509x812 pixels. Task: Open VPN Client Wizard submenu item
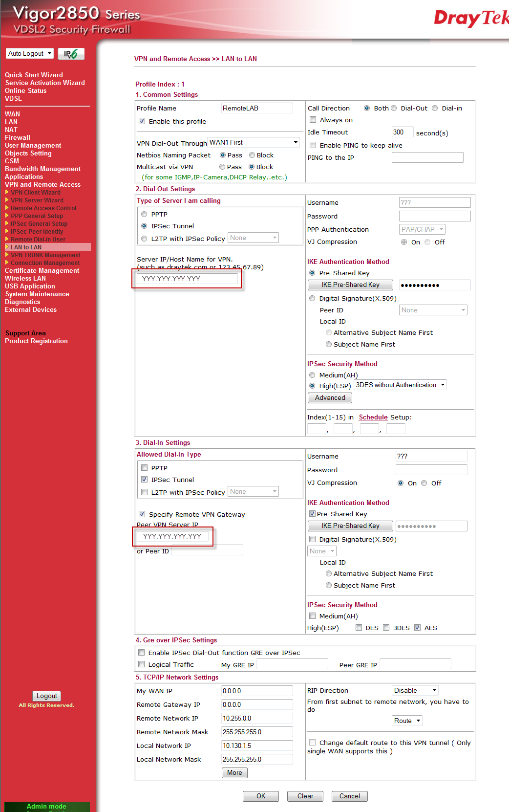point(36,192)
